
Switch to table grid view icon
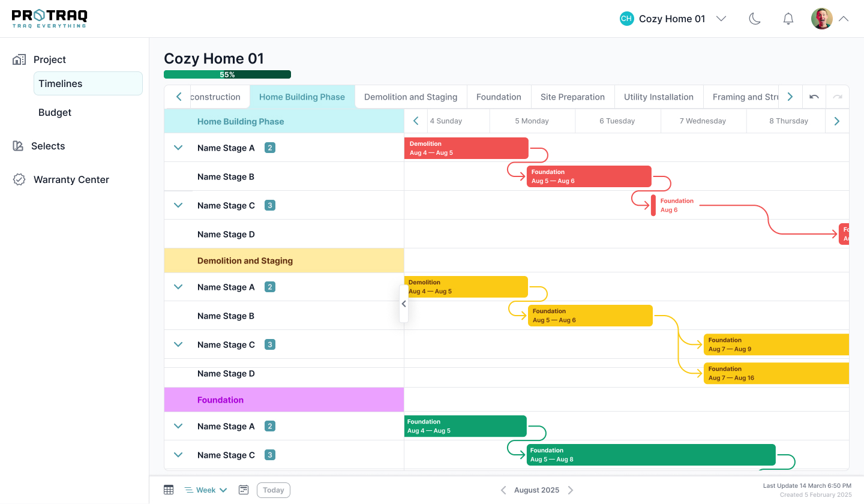(169, 490)
